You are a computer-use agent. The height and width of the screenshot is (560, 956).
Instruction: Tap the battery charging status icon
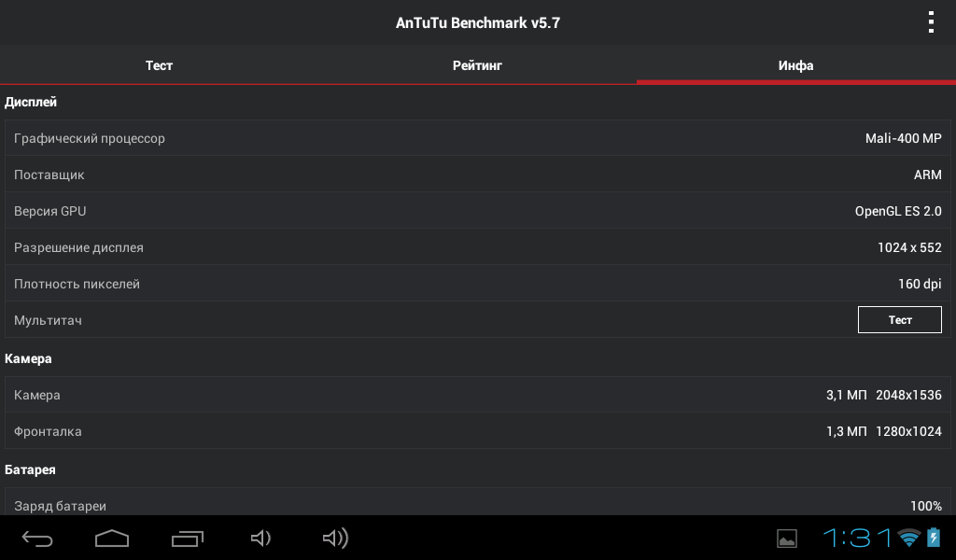pyautogui.click(x=934, y=538)
